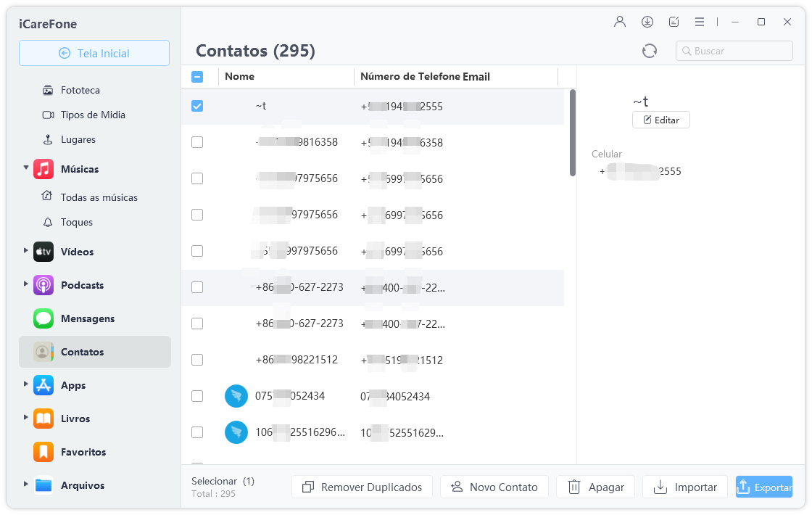Expand the Vídeos section arrow
The height and width of the screenshot is (515, 812).
coord(26,251)
